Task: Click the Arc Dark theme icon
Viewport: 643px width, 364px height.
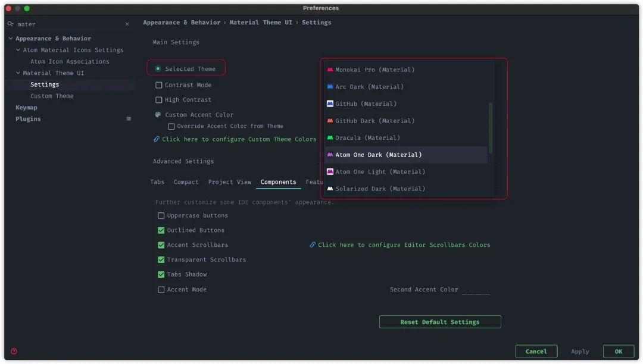Action: tap(330, 87)
